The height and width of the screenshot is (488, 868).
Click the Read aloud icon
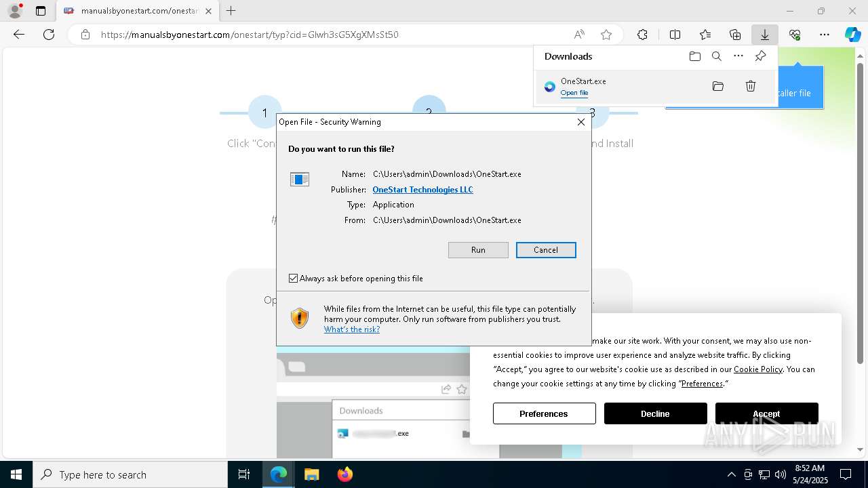pos(579,35)
